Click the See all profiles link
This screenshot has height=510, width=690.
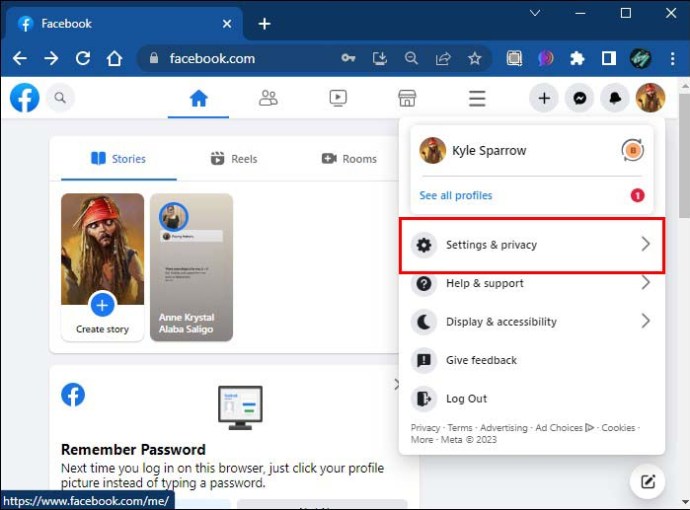click(x=456, y=195)
